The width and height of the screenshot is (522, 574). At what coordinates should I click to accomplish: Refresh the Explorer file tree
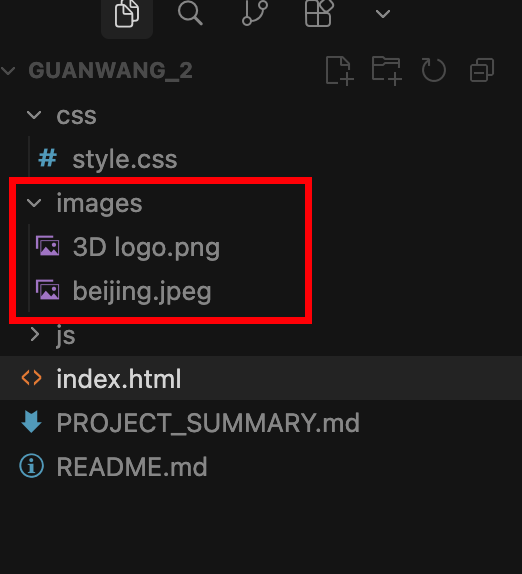[433, 70]
